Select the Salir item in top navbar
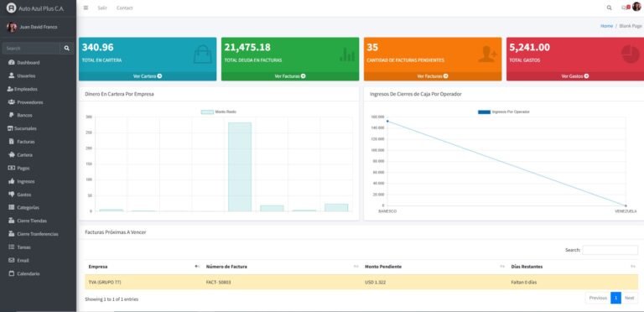The image size is (644, 312). [x=102, y=8]
